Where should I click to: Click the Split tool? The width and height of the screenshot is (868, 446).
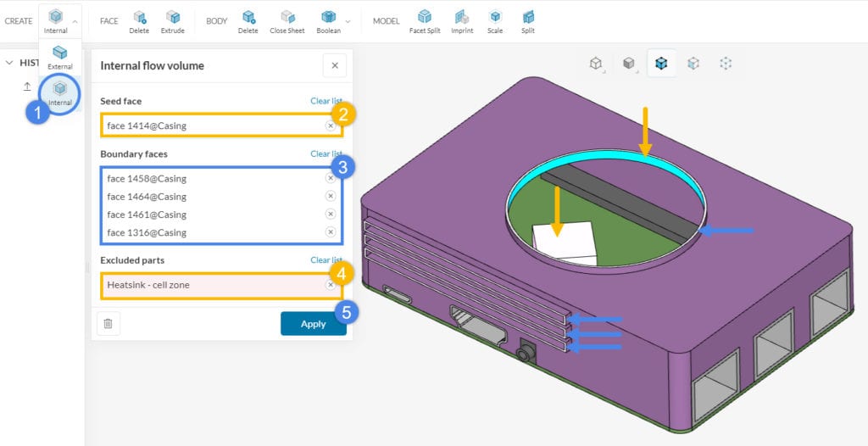pos(528,21)
